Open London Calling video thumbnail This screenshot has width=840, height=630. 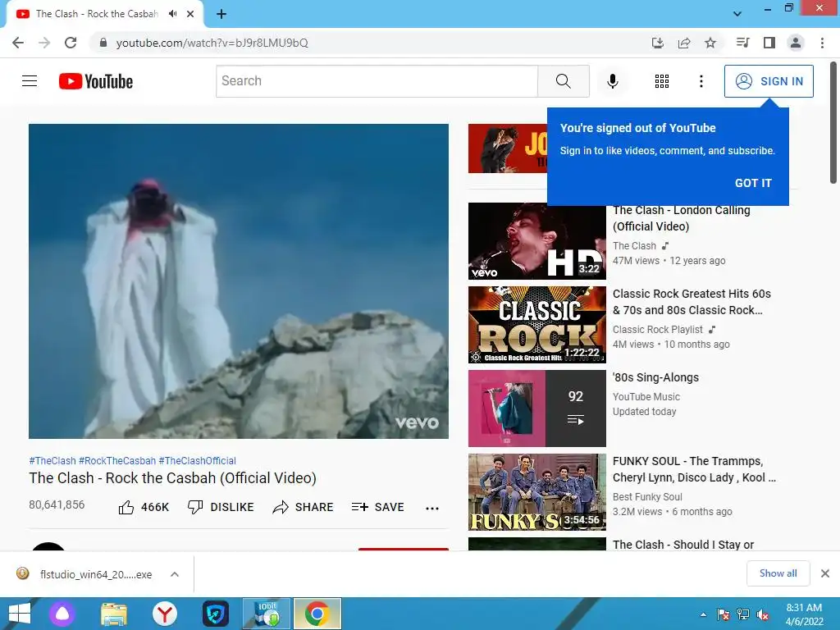(x=536, y=241)
